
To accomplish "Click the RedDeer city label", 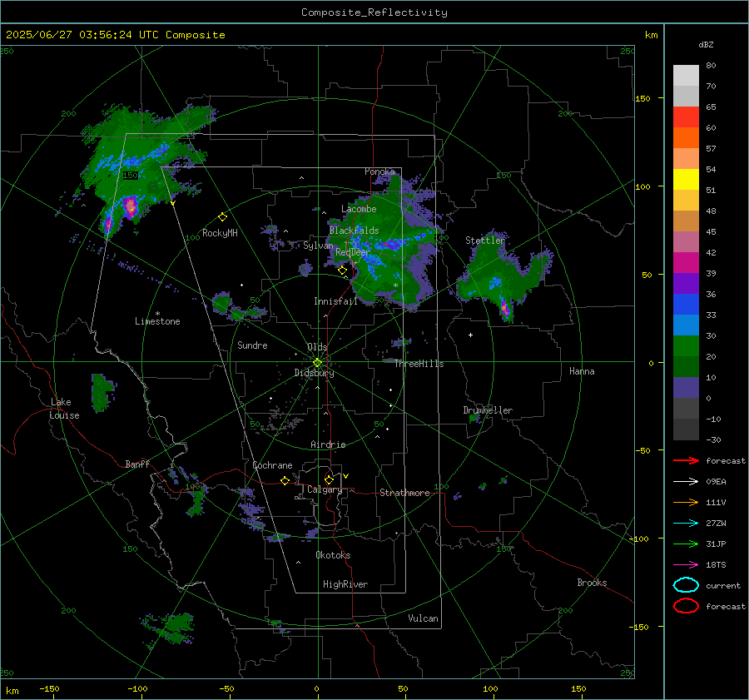I will pos(353,252).
